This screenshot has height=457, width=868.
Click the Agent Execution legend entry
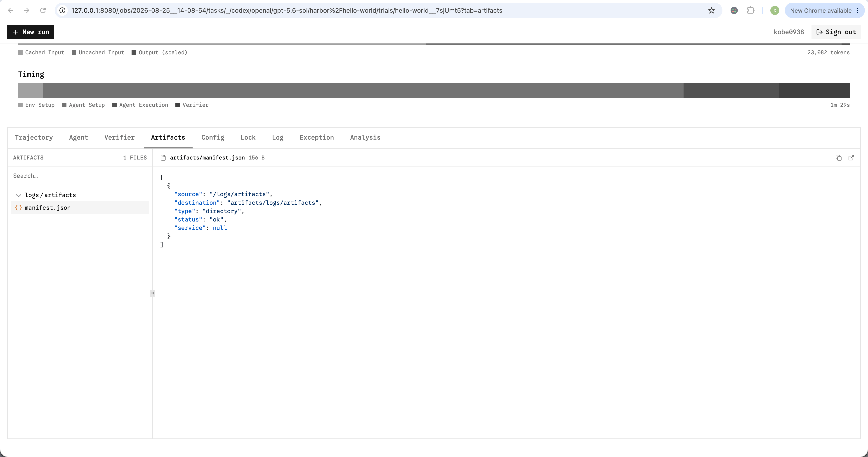tap(140, 105)
